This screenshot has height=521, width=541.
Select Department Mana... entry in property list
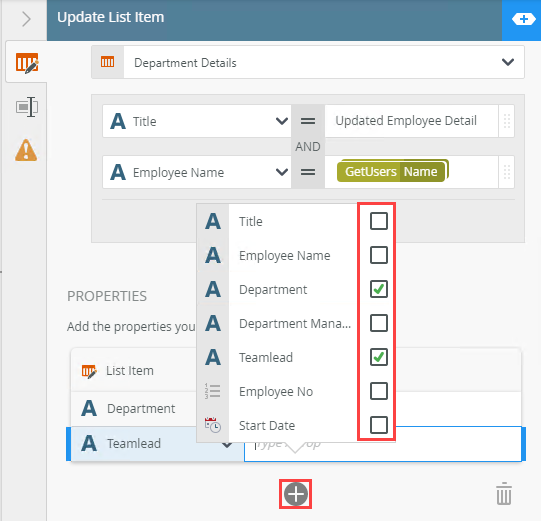tap(295, 323)
